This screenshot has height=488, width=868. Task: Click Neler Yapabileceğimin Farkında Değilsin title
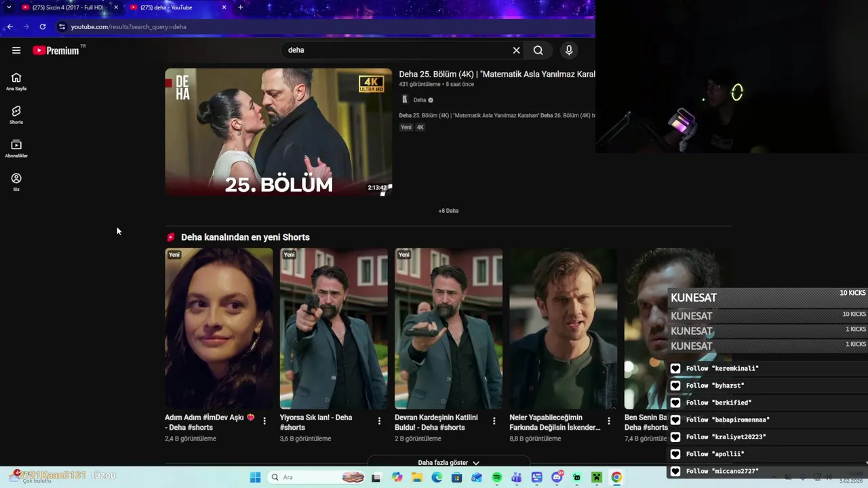555,422
